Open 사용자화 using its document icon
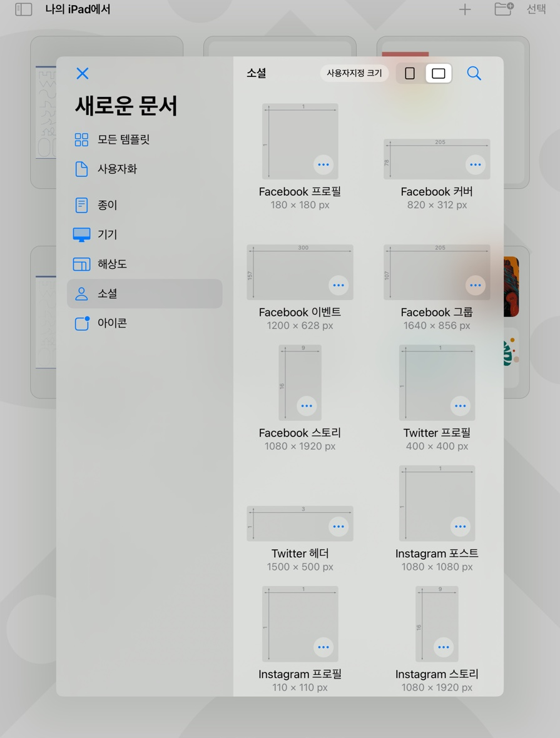The height and width of the screenshot is (738, 560). [x=81, y=169]
